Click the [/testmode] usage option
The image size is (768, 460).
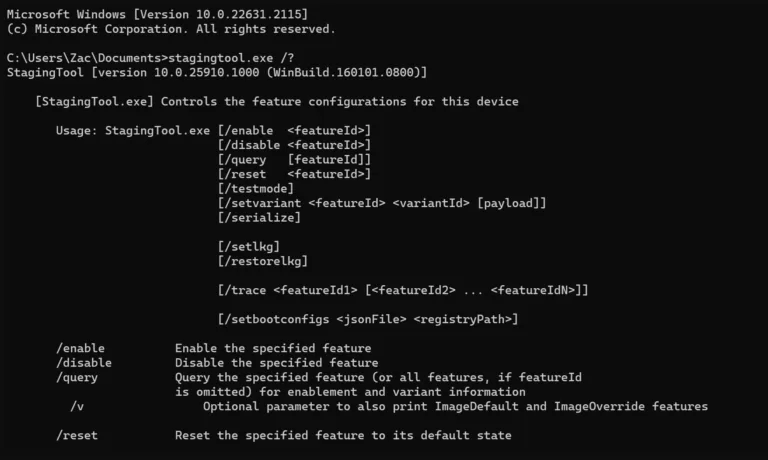255,188
